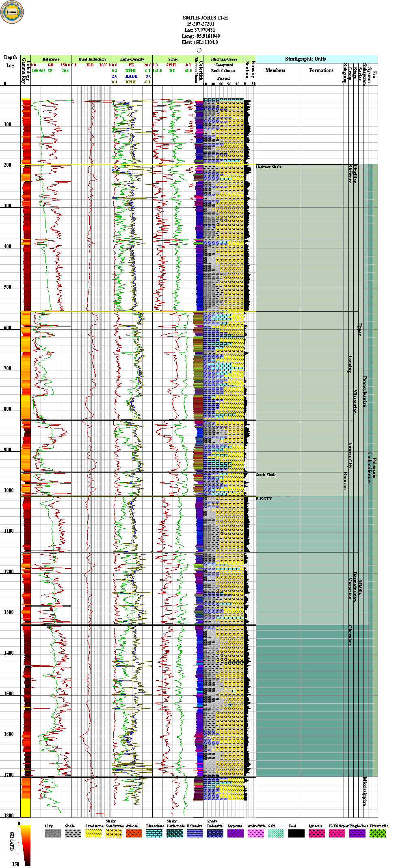Click the Depth Log header

(10, 61)
